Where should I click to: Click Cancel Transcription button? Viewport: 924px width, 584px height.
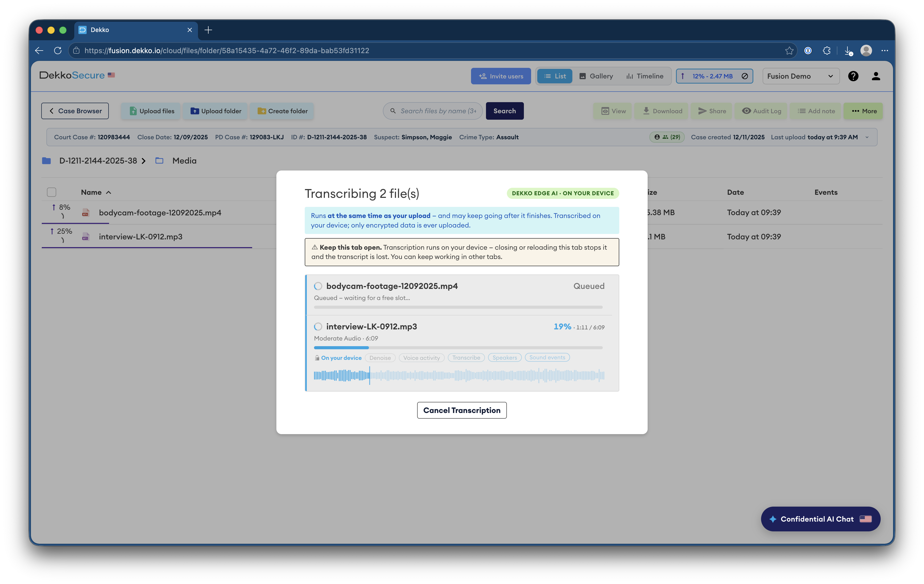tap(462, 410)
